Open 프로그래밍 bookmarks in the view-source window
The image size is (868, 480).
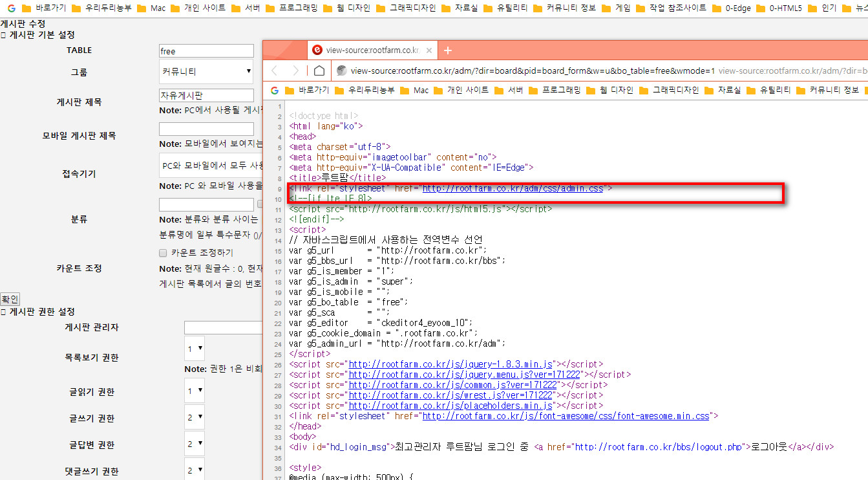point(555,90)
